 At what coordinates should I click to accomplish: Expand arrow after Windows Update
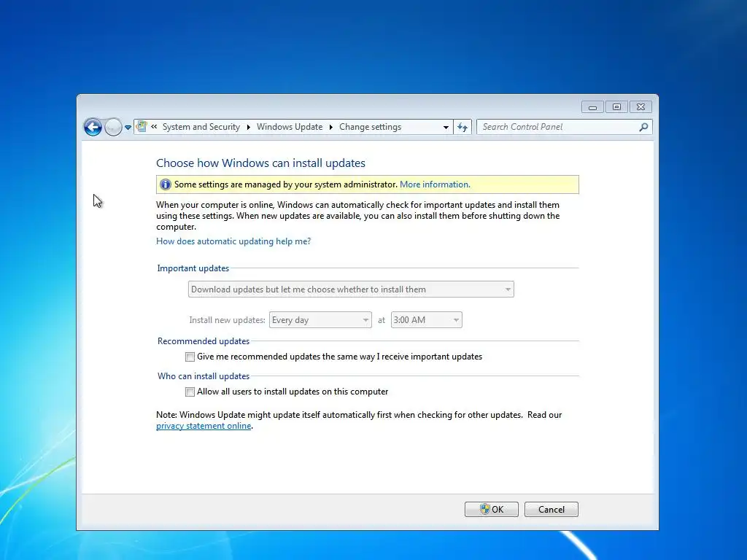pyautogui.click(x=330, y=127)
